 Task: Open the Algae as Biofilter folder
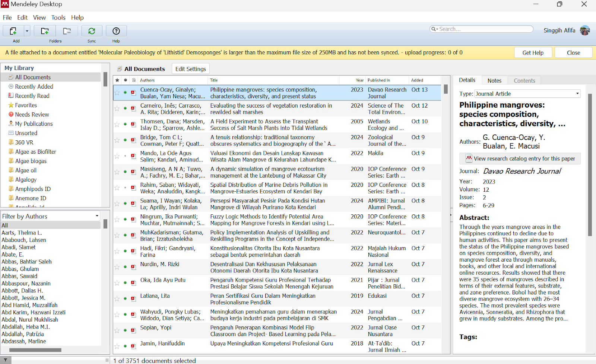tap(35, 151)
